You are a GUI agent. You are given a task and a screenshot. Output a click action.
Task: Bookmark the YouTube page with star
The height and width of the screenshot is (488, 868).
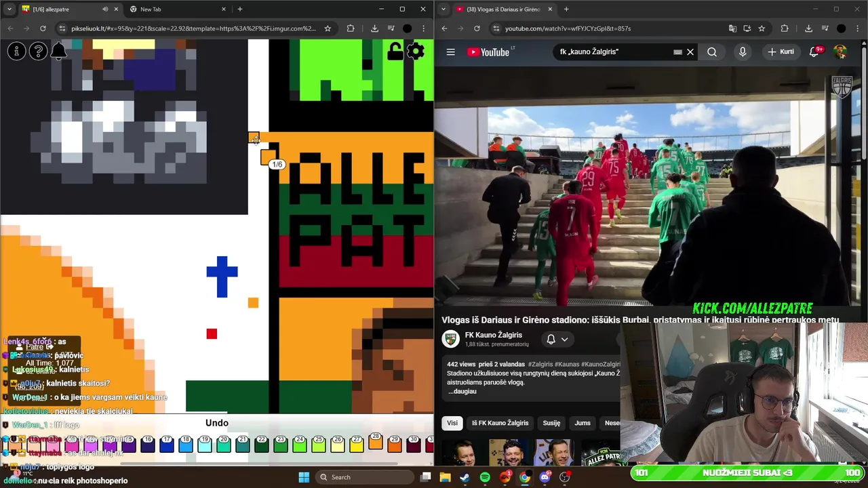click(x=762, y=28)
